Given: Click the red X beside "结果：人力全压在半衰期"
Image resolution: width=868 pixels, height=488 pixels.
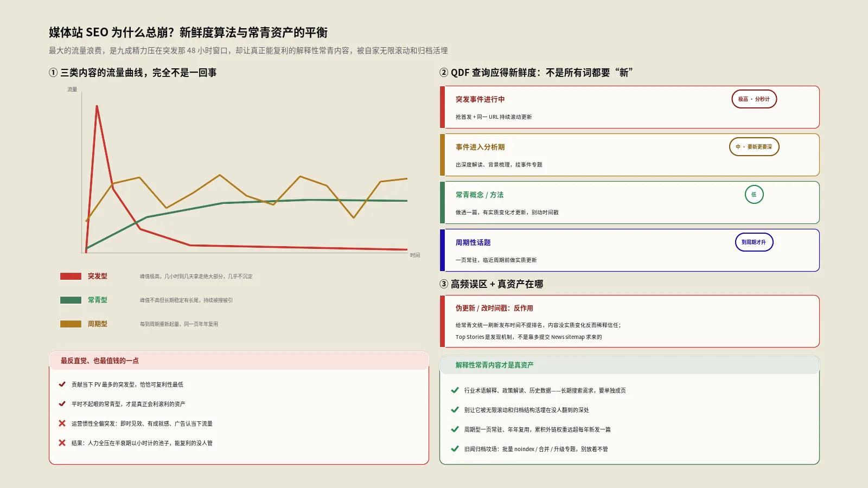Looking at the screenshot, I should [62, 443].
